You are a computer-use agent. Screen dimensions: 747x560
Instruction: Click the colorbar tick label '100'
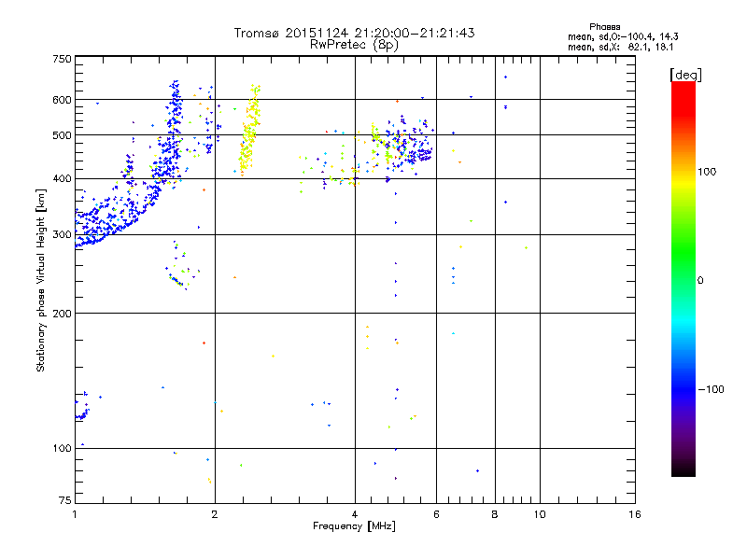(707, 172)
